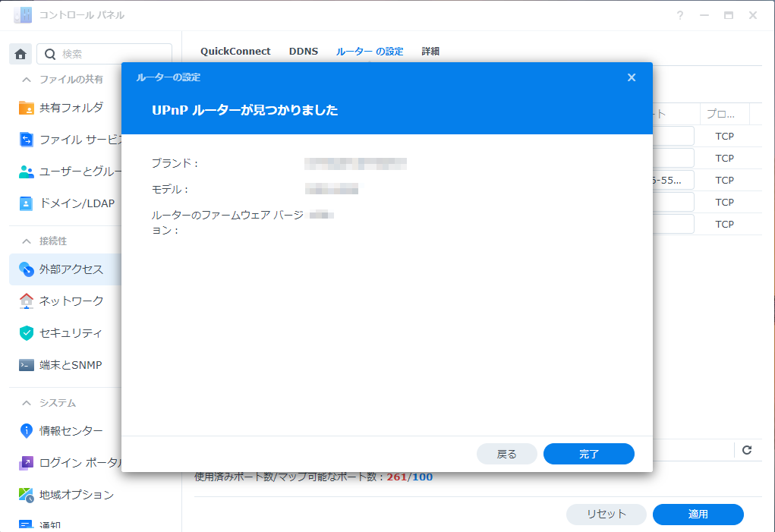Click the refresh icon beside port list
The image size is (775, 532).
pos(747,450)
